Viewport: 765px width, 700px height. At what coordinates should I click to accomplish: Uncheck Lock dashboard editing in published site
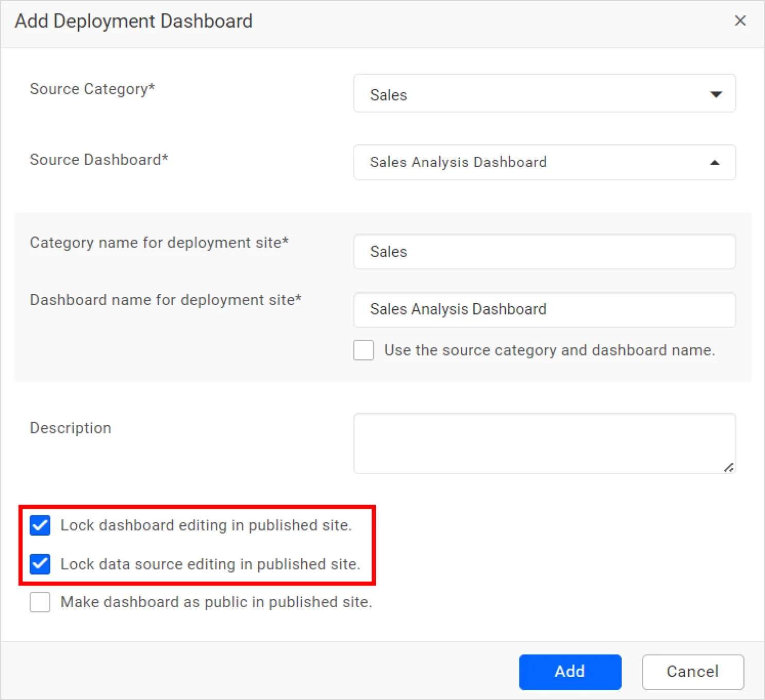[x=40, y=525]
